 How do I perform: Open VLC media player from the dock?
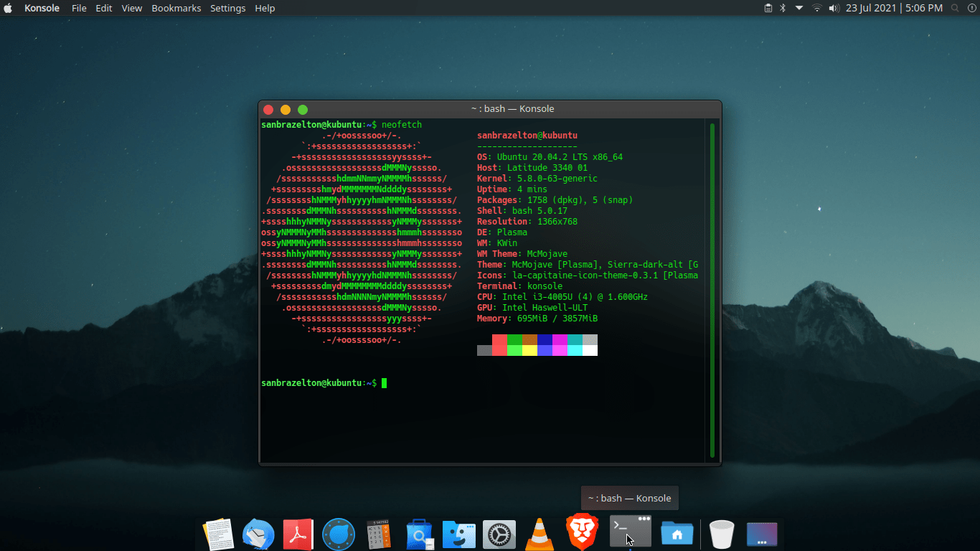click(x=540, y=534)
